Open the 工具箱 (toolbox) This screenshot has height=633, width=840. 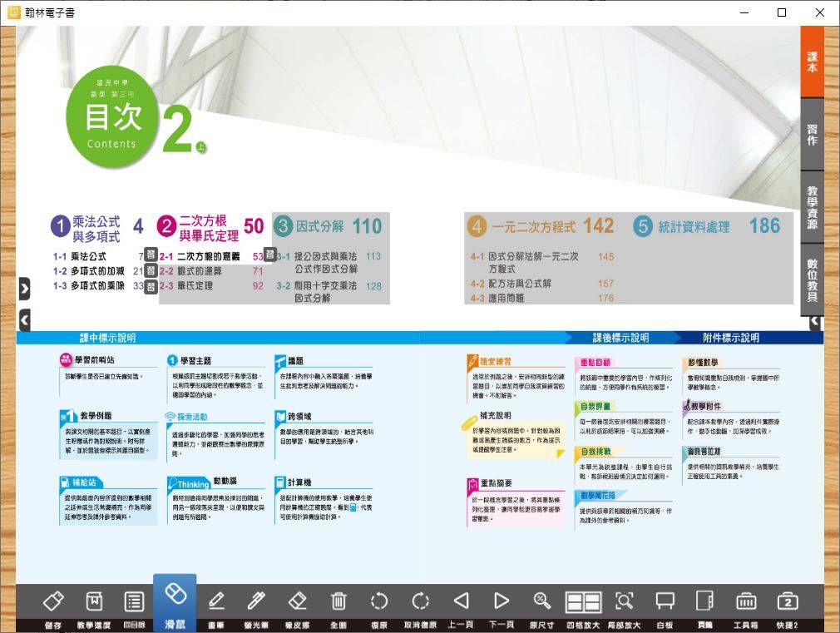pos(746,602)
